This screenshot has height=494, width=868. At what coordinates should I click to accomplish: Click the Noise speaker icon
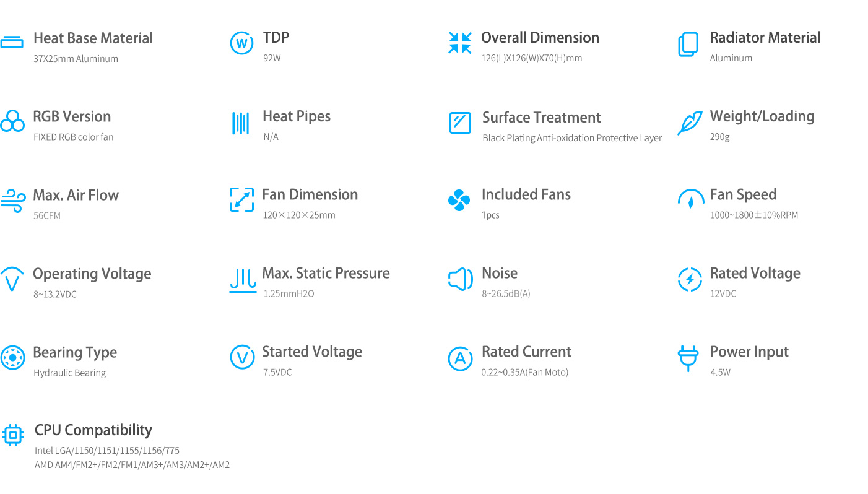coord(460,279)
